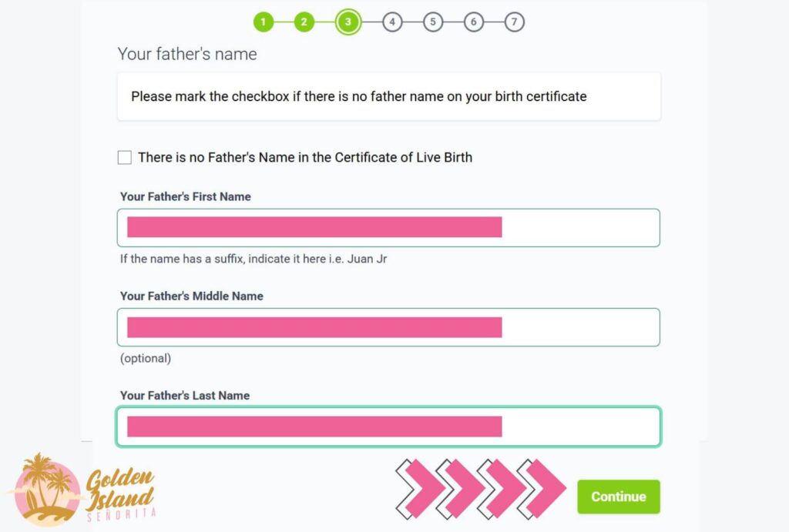The width and height of the screenshot is (789, 532).
Task: Check the no Father's Name checkbox
Action: 124,157
